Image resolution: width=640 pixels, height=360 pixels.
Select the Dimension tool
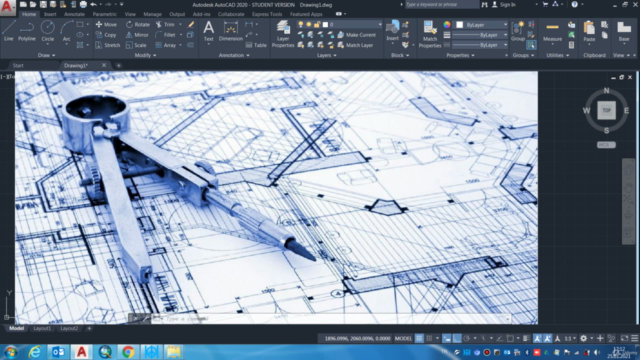tap(231, 31)
